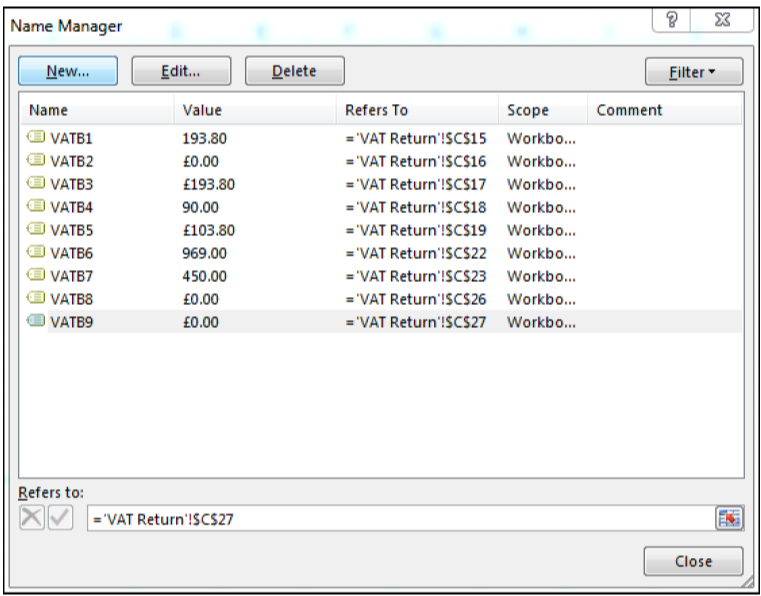Click the ='VAT Return'!$C$16 reference cell
761x596 pixels.
pyautogui.click(x=416, y=161)
